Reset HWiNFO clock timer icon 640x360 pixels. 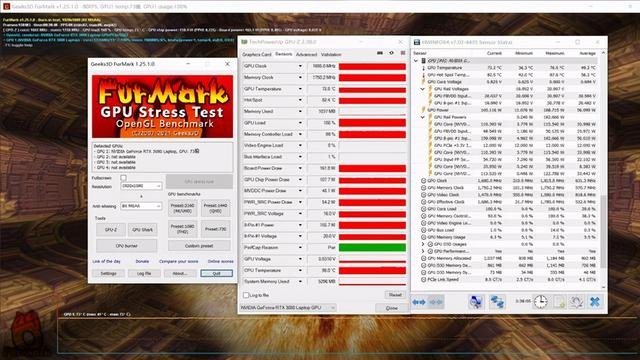[540, 302]
